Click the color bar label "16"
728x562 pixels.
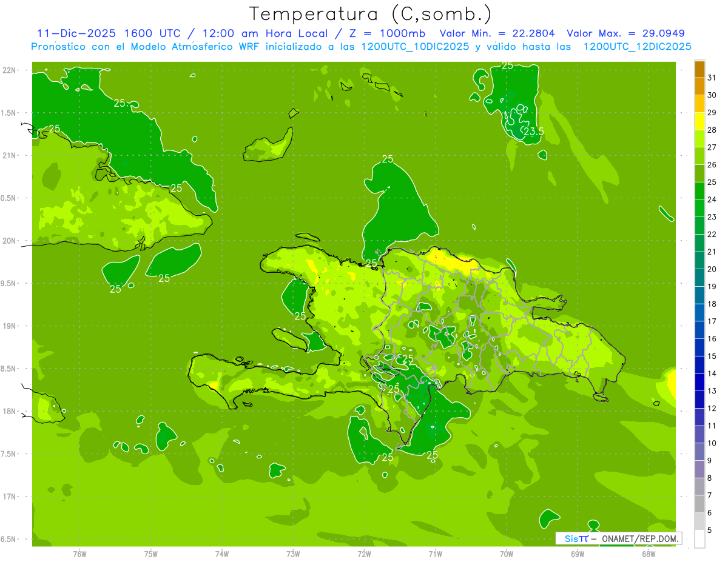pyautogui.click(x=712, y=339)
